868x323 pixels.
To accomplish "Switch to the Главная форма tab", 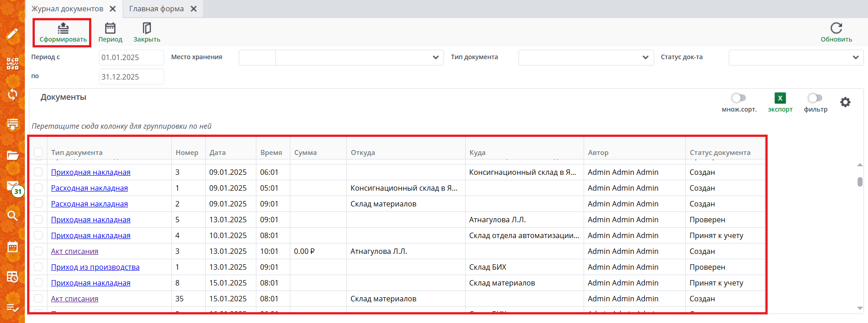I will coord(156,9).
